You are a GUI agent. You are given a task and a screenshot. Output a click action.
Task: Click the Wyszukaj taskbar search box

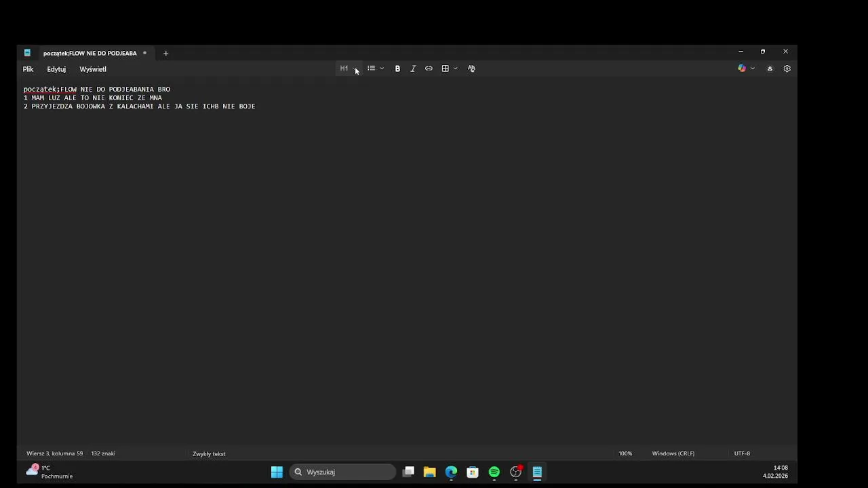[x=342, y=472]
